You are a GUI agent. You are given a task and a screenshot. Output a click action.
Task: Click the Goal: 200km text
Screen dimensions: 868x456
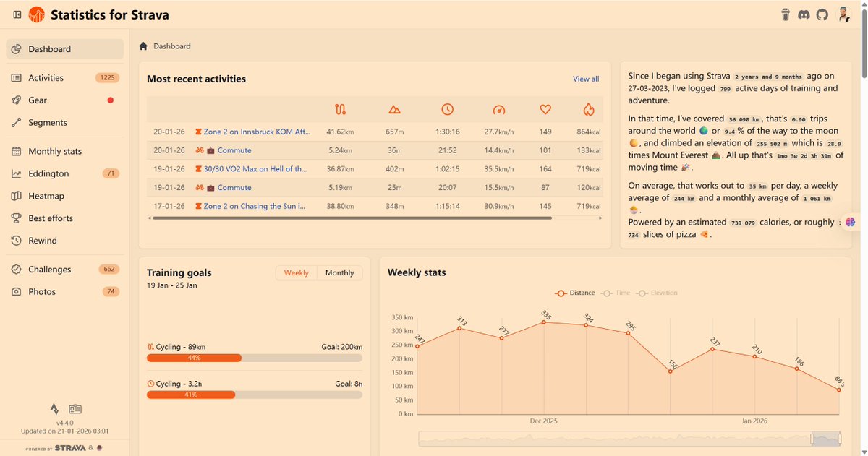coord(342,347)
